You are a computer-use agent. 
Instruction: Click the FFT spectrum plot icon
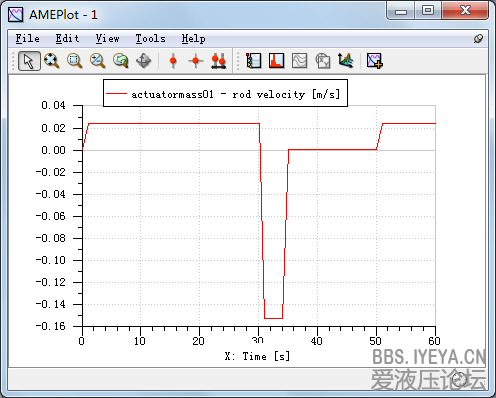[x=277, y=61]
